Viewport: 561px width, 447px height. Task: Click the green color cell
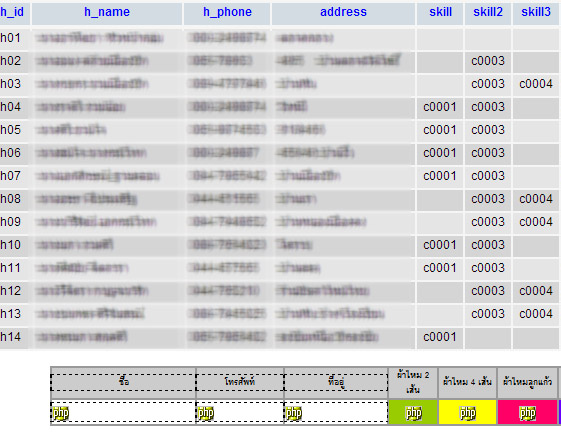point(413,412)
